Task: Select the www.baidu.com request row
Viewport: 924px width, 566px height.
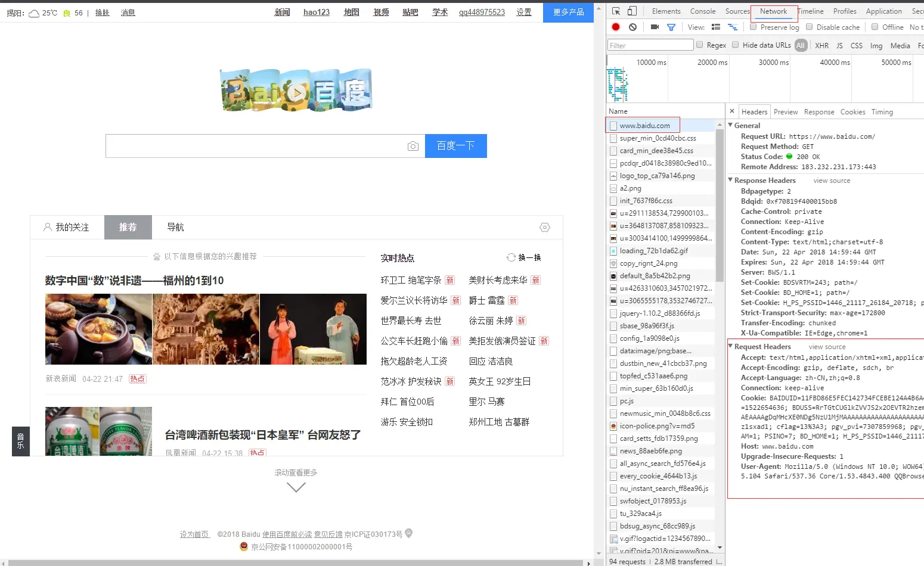Action: point(661,126)
